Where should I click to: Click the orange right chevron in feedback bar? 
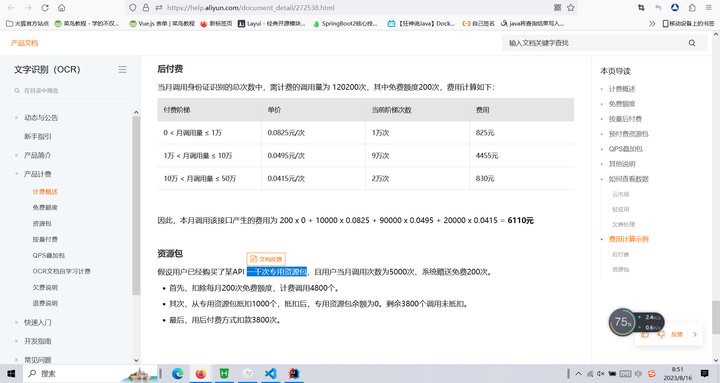(x=695, y=334)
